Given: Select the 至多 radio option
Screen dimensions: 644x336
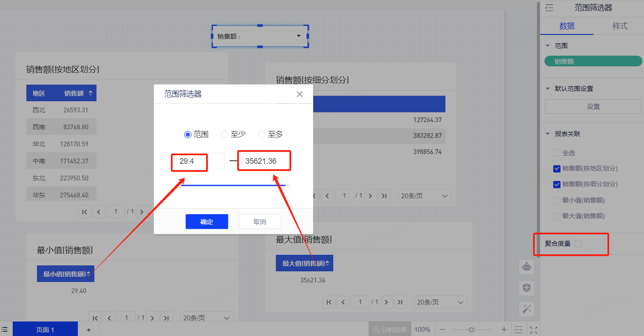Looking at the screenshot, I should tap(262, 134).
